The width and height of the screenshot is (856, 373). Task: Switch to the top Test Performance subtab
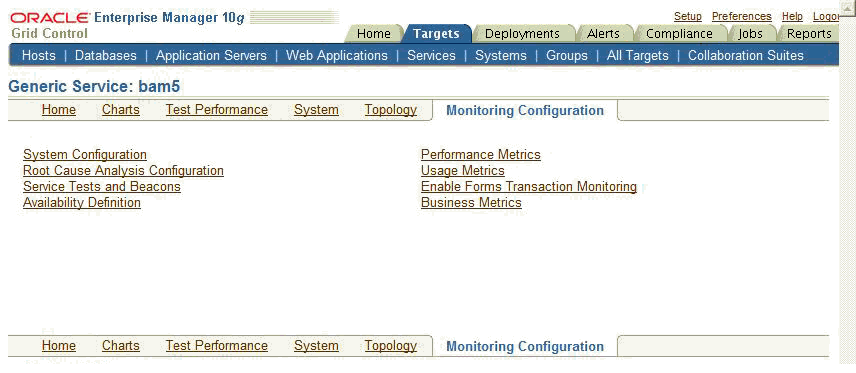click(x=217, y=110)
